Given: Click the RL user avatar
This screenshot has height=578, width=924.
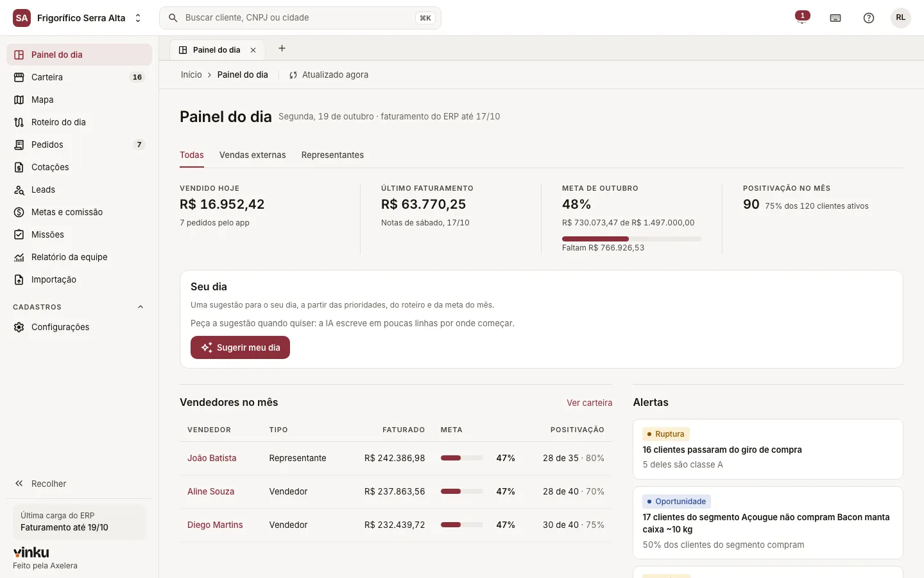Looking at the screenshot, I should tap(901, 18).
